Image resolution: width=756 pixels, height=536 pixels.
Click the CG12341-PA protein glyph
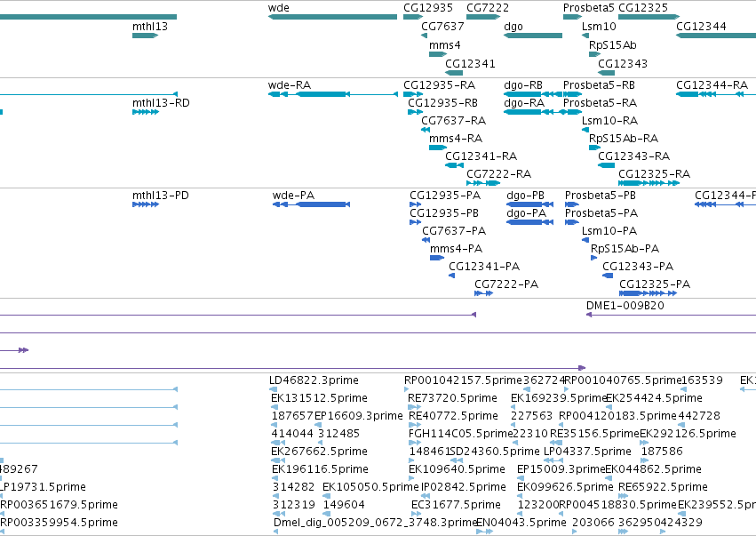pyautogui.click(x=452, y=276)
